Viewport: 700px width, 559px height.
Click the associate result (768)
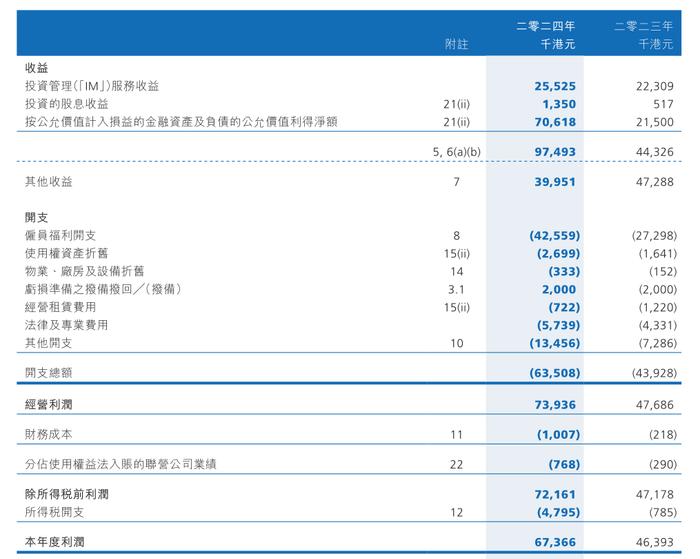[564, 464]
